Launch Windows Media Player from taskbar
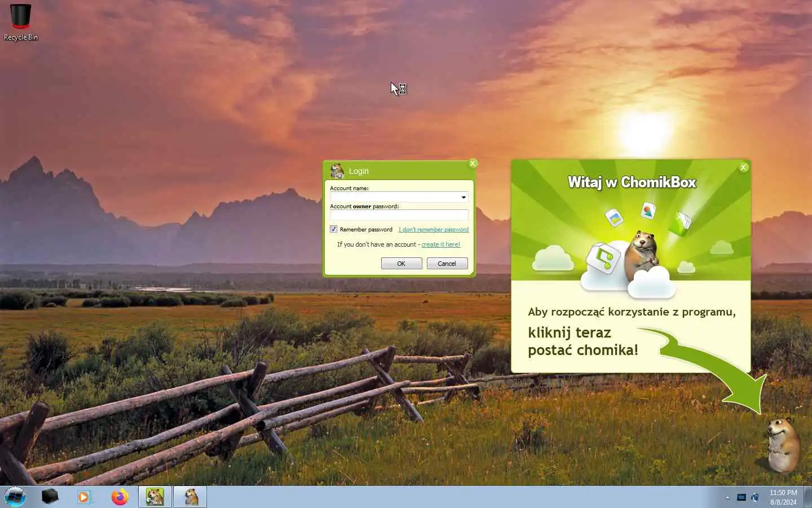Screen dimensions: 812x508 (x=85, y=497)
